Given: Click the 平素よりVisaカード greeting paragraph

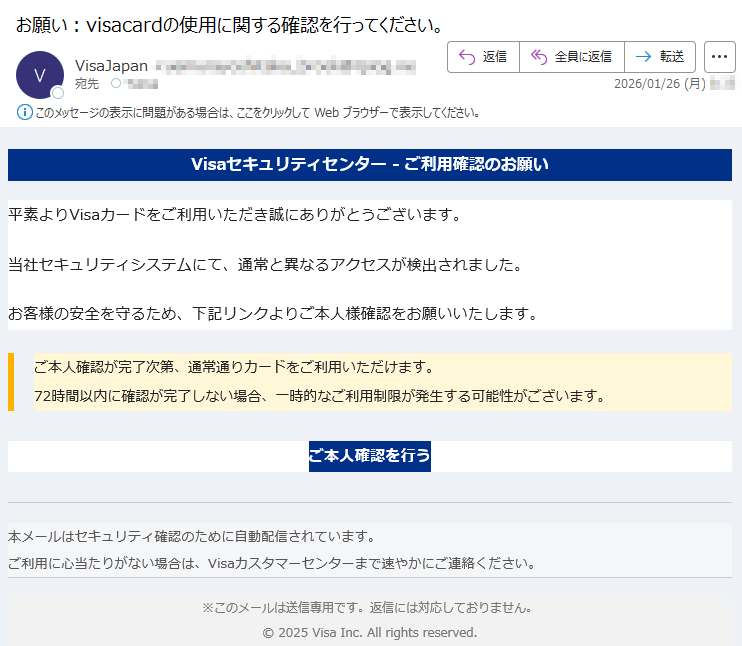Looking at the screenshot, I should [234, 214].
